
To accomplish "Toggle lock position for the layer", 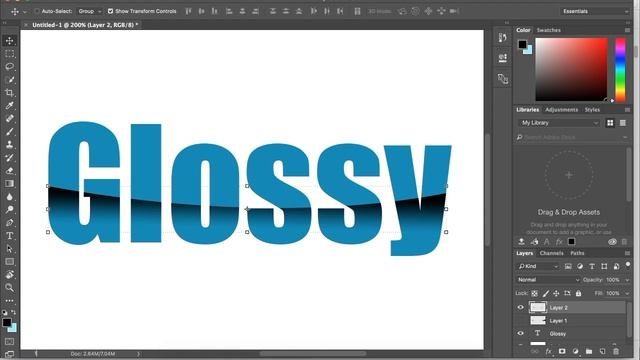I will 556,293.
